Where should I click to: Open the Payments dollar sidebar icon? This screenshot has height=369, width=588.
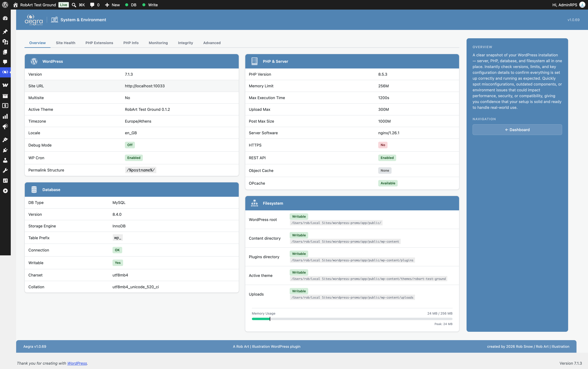(x=5, y=106)
